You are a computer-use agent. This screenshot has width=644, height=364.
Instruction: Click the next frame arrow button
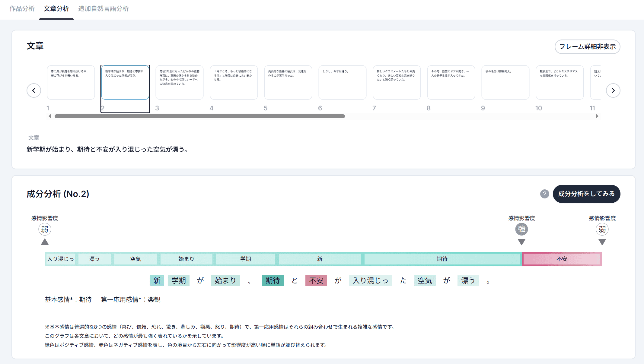(613, 90)
